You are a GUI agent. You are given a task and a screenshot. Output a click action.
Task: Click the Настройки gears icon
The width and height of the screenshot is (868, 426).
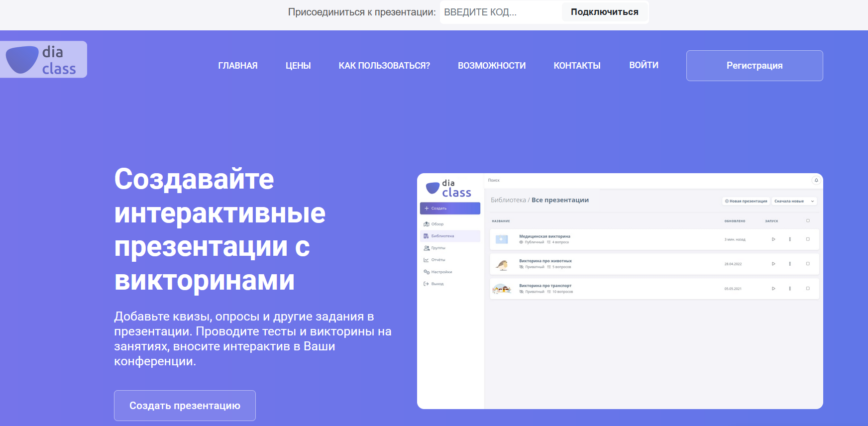(x=427, y=272)
